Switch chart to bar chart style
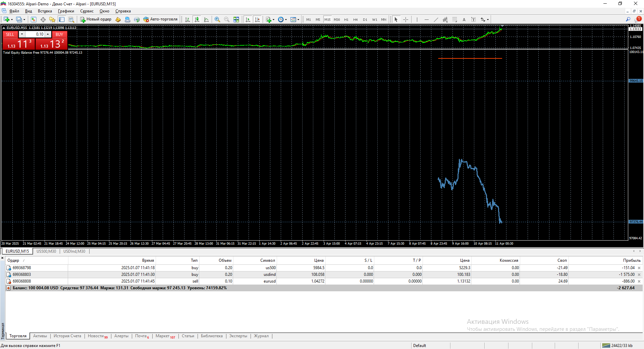The height and width of the screenshot is (349, 644). [x=187, y=19]
